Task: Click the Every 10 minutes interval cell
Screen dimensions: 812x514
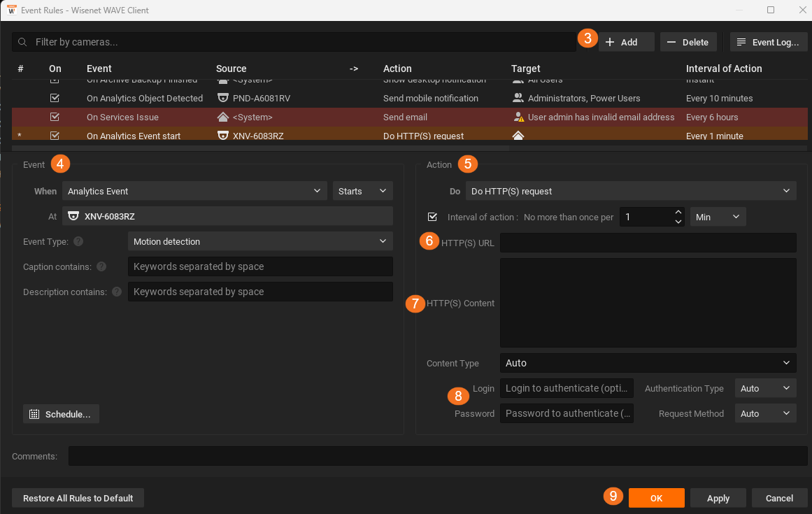Action: (719, 98)
